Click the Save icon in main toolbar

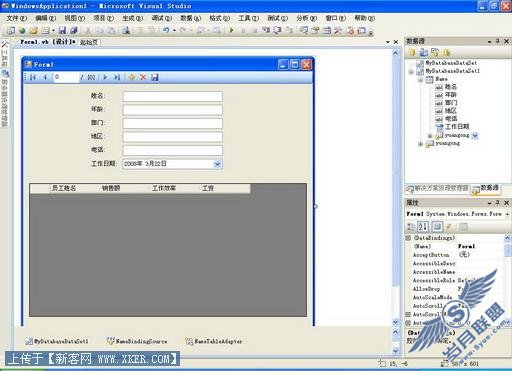[62, 31]
